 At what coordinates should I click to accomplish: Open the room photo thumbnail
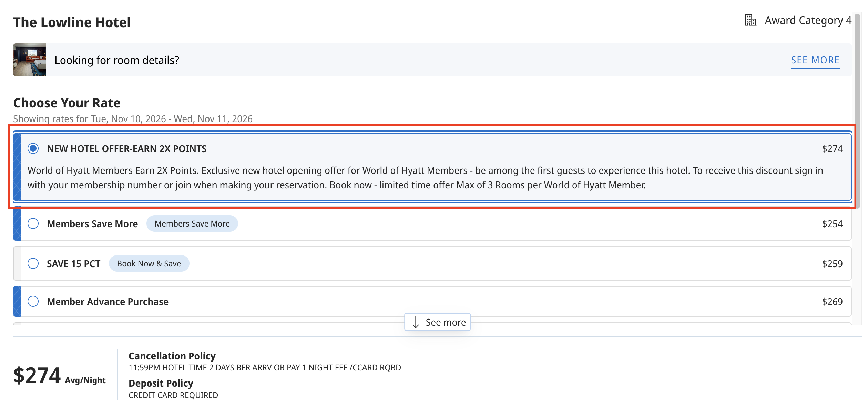point(30,60)
